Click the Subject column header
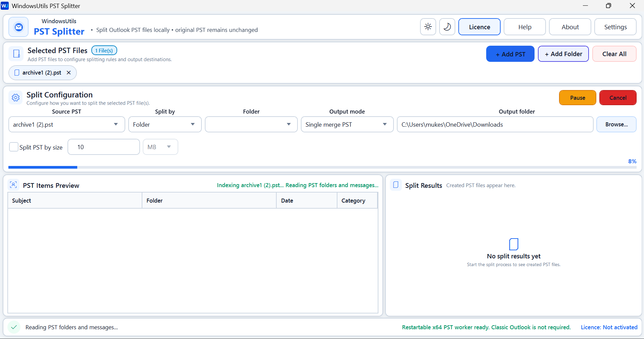The image size is (644, 339). point(75,201)
